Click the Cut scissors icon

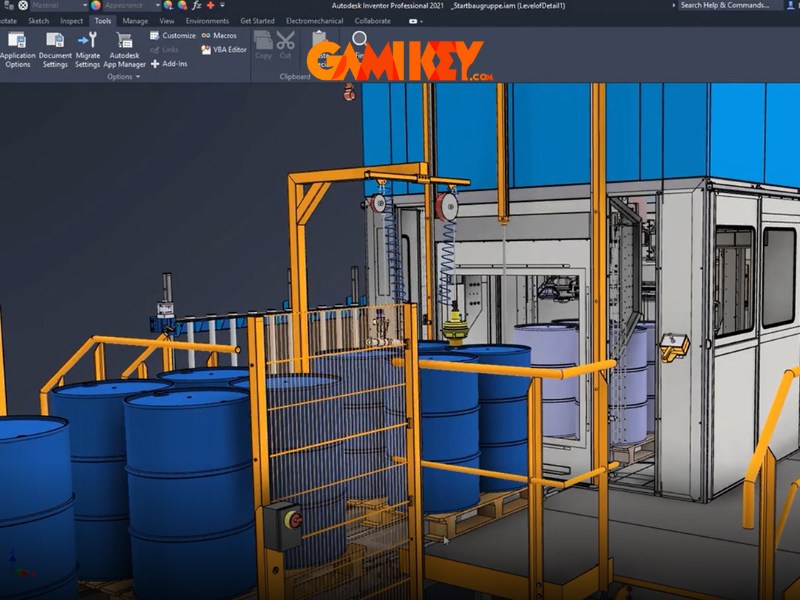click(x=286, y=45)
